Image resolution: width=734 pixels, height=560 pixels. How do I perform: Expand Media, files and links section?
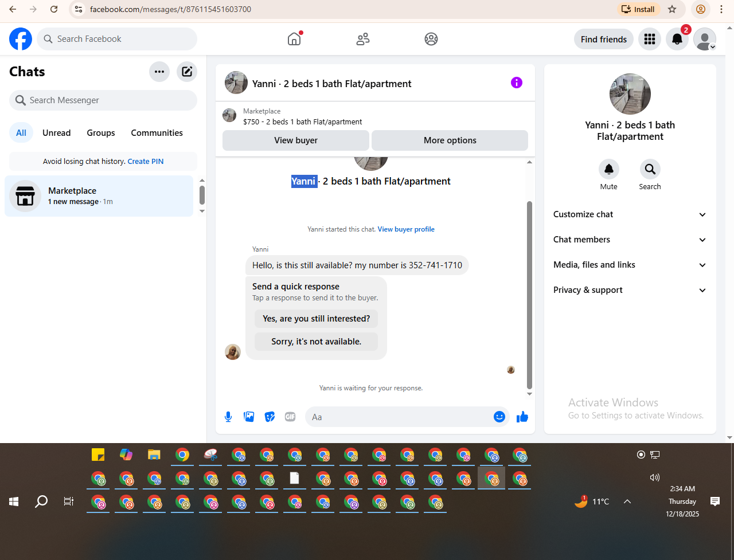(630, 265)
